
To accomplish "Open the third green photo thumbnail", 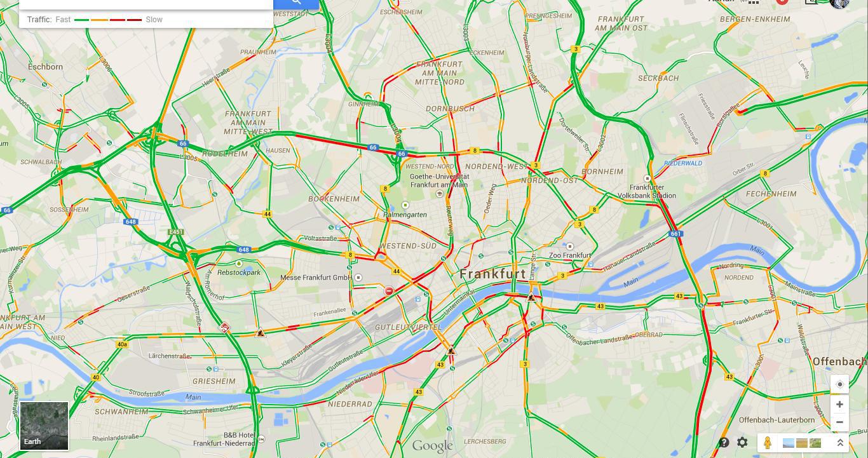I will [815, 443].
